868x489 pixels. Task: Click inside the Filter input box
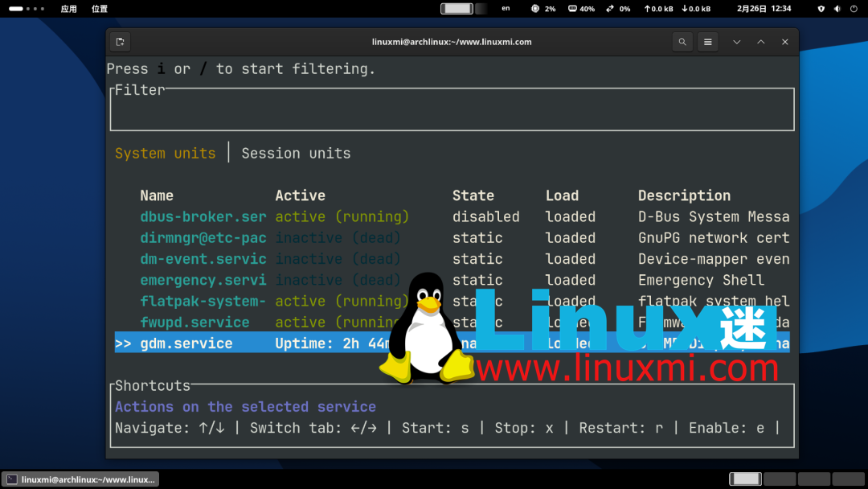click(450, 111)
